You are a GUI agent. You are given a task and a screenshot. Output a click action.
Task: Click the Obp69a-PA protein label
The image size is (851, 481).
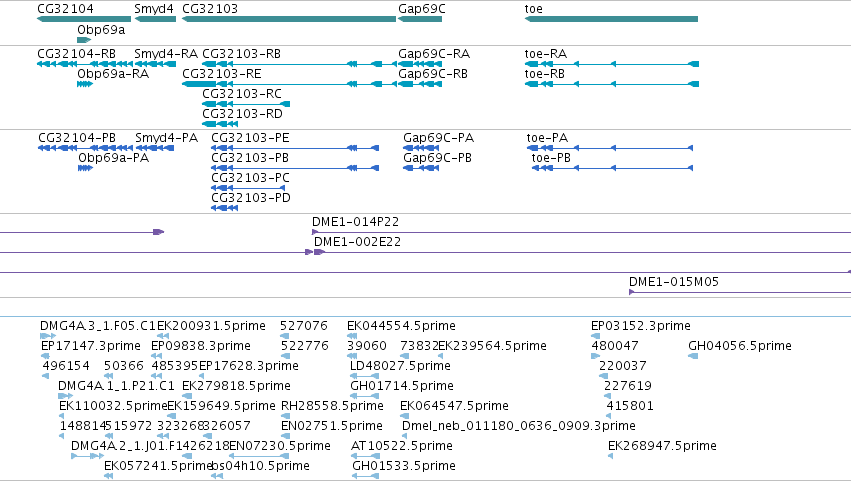[x=113, y=158]
